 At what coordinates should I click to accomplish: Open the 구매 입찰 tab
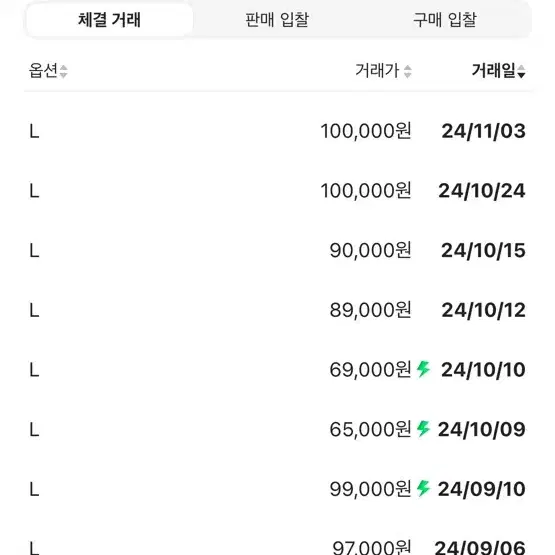click(x=445, y=19)
